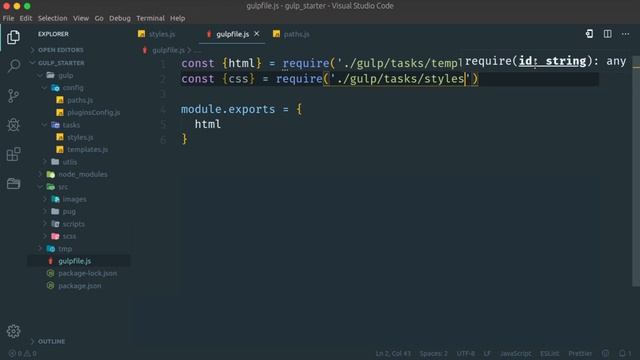The width and height of the screenshot is (640, 360).
Task: Open package.json in the explorer
Action: click(80, 286)
